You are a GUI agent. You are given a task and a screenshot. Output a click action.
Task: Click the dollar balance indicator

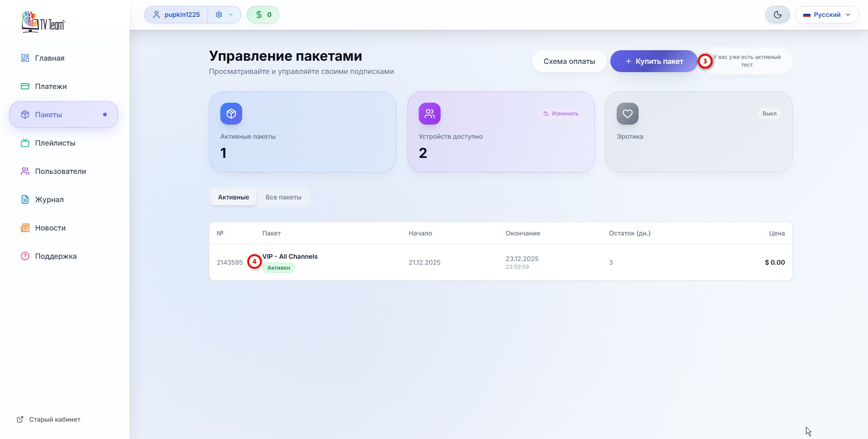tap(263, 15)
